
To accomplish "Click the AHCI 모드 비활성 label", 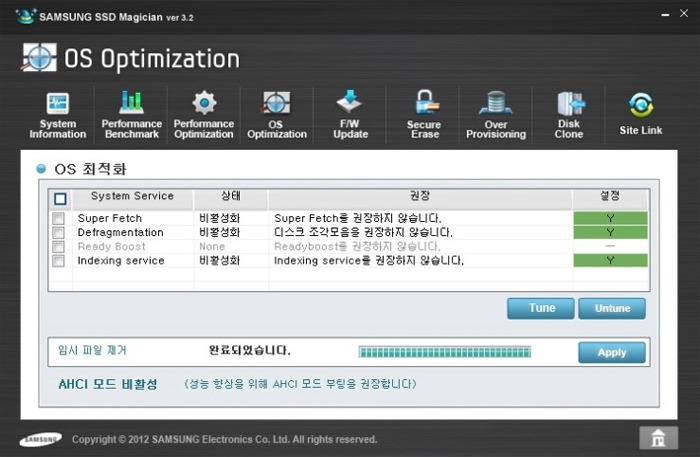I will (x=108, y=384).
